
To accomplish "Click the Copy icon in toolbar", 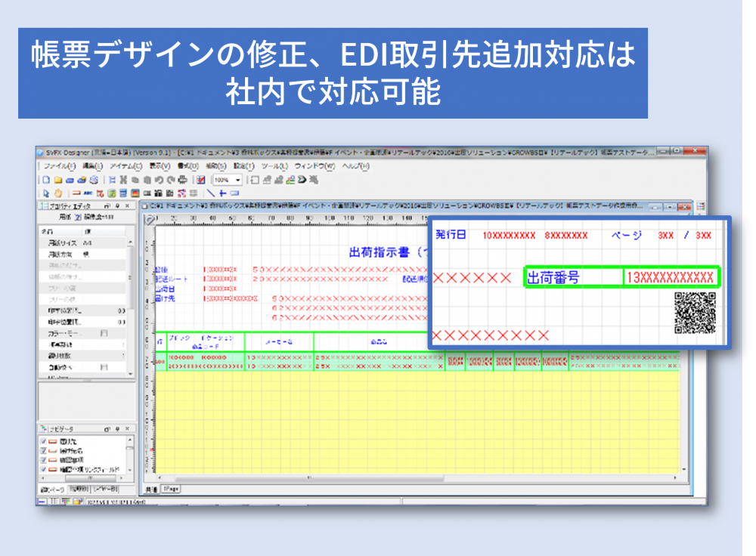I will pyautogui.click(x=135, y=180).
